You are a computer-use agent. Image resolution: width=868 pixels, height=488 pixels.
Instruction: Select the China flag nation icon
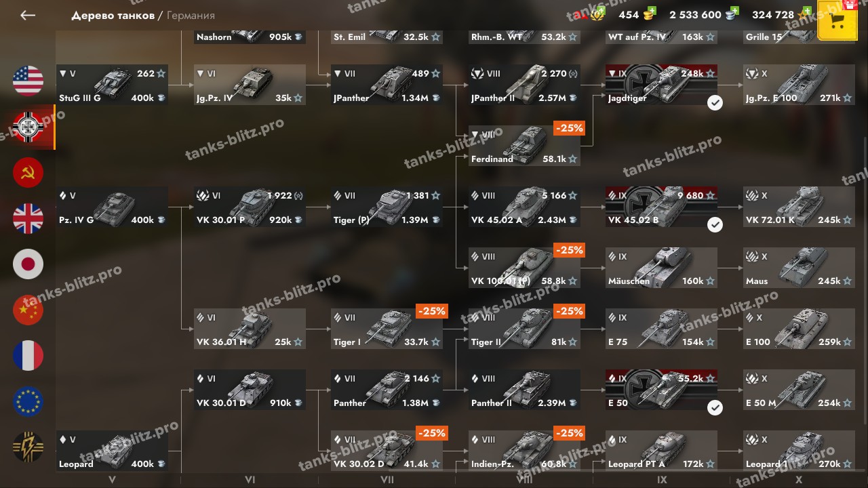[28, 310]
